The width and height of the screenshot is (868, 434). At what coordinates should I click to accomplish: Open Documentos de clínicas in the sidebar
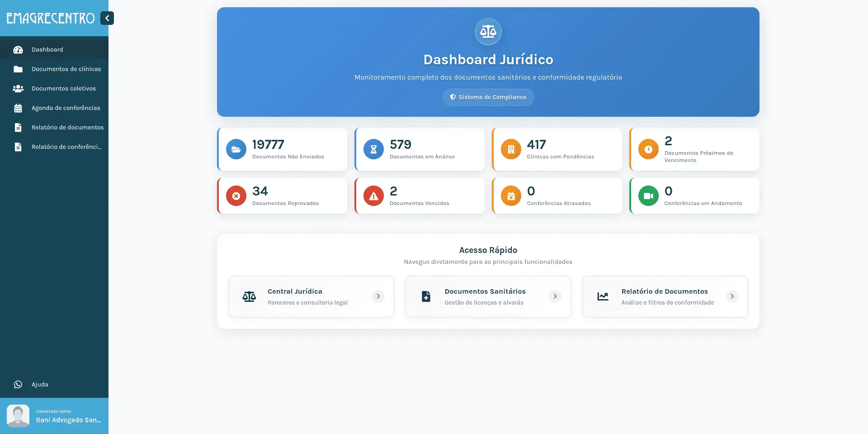(x=66, y=69)
